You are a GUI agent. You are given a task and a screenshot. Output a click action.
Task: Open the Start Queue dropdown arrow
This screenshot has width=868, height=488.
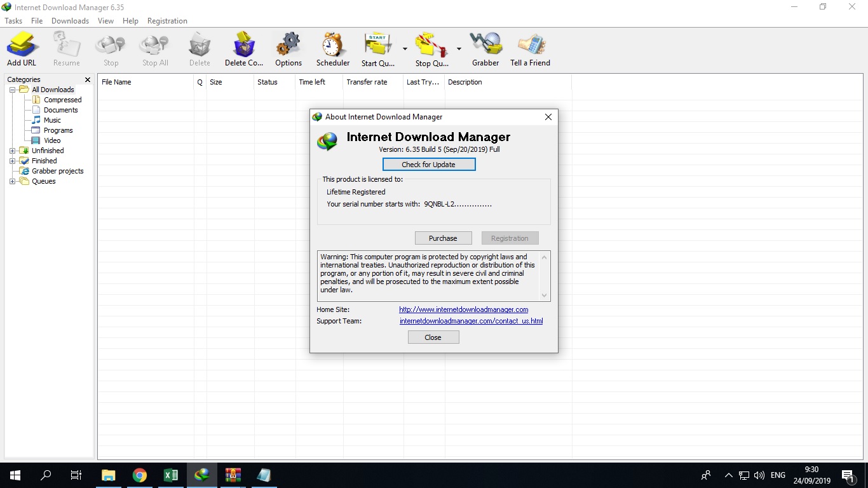coord(405,48)
